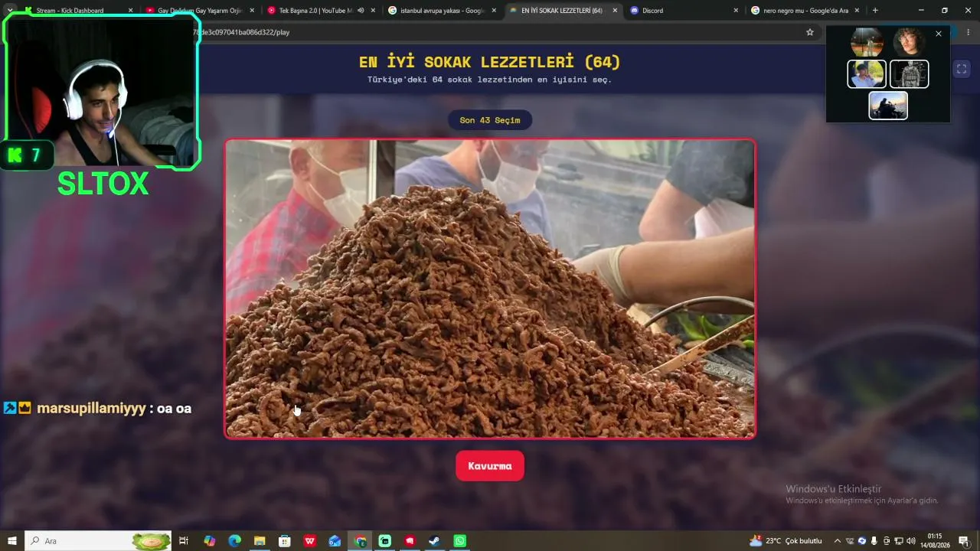This screenshot has width=980, height=551.
Task: Select the backpack avatar in the Discord overlay
Action: (x=910, y=74)
